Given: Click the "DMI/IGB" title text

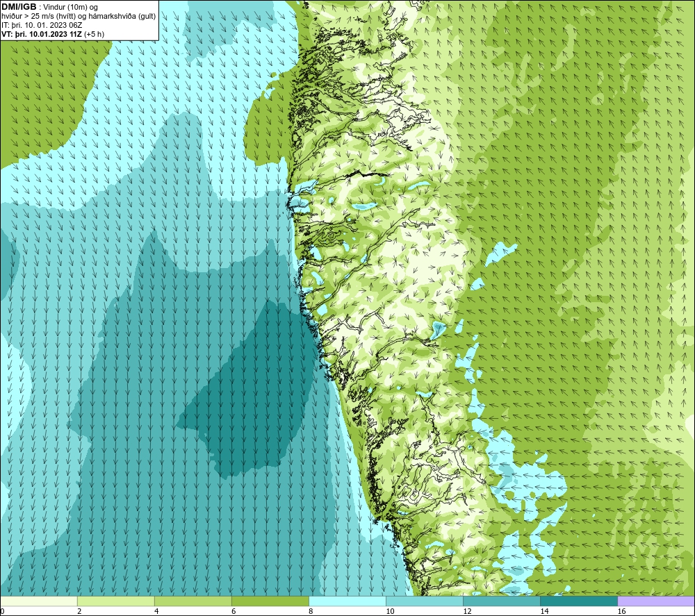Looking at the screenshot, I should click(19, 7).
